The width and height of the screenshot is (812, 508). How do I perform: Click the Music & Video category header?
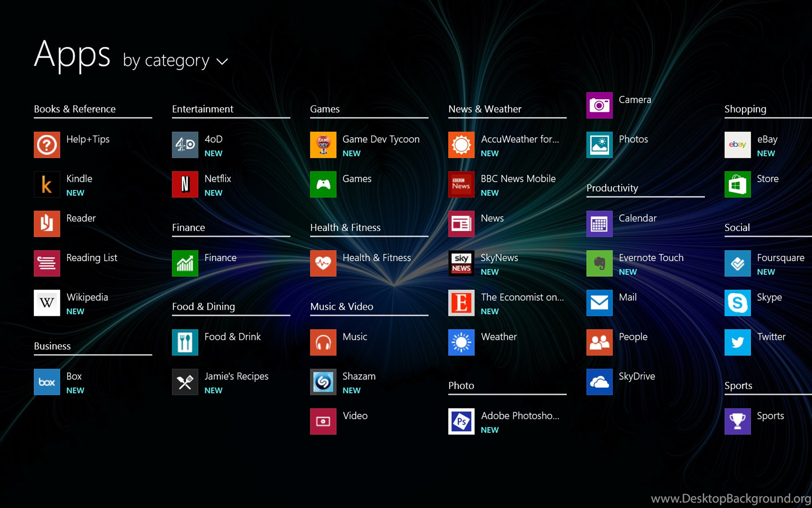(342, 306)
